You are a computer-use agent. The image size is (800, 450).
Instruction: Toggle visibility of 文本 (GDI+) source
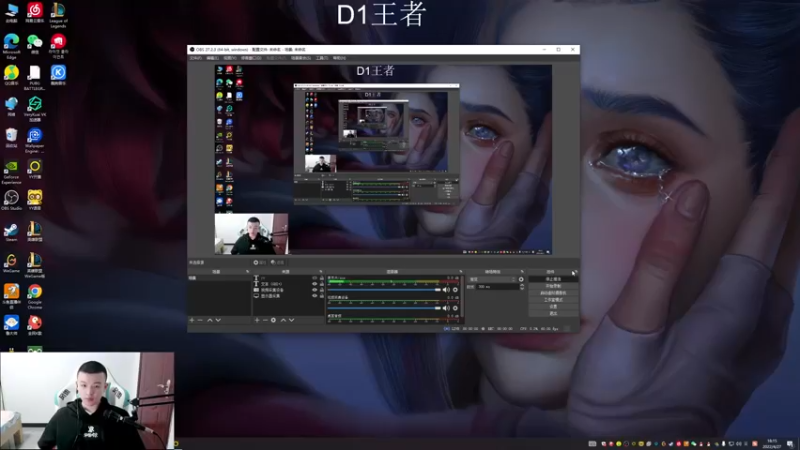pyautogui.click(x=315, y=284)
